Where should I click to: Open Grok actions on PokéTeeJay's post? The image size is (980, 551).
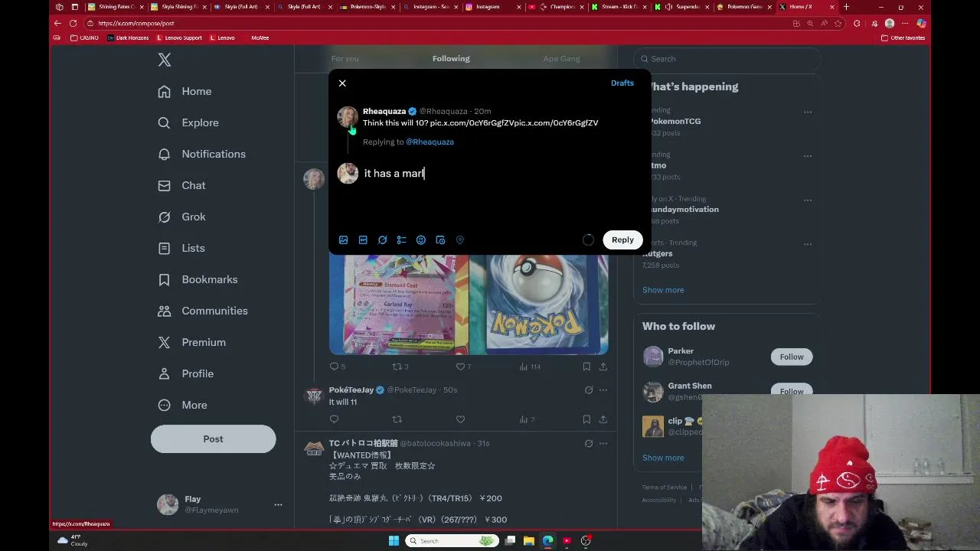coord(589,390)
